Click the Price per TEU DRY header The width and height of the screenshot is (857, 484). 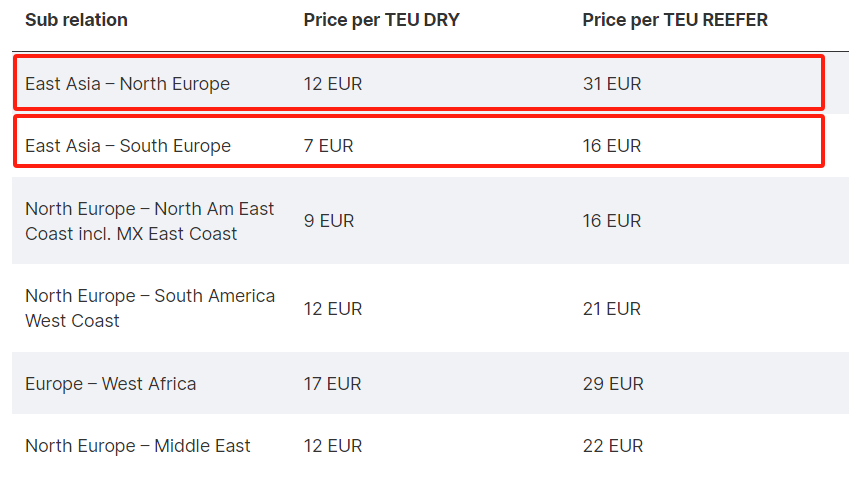[x=381, y=20]
